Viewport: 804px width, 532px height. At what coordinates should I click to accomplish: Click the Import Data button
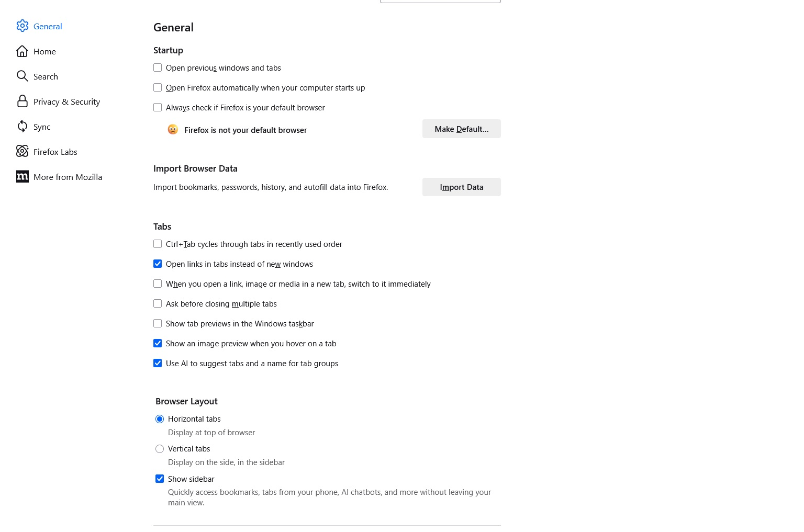[461, 187]
